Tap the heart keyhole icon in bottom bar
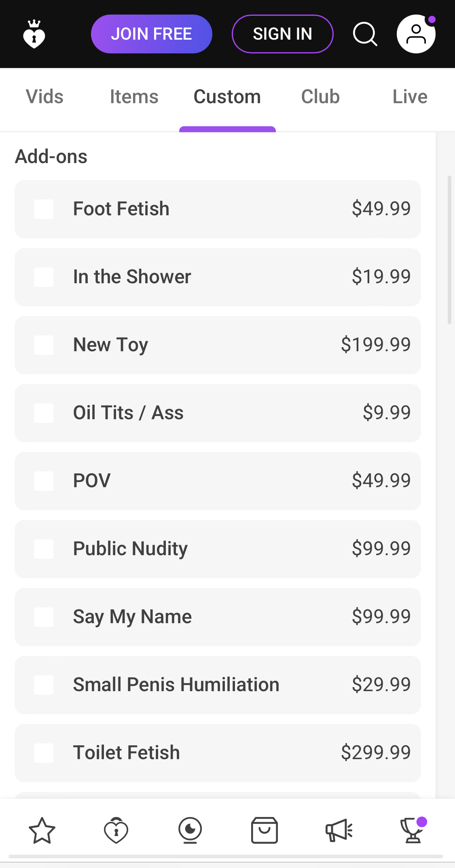This screenshot has height=868, width=455. [116, 830]
